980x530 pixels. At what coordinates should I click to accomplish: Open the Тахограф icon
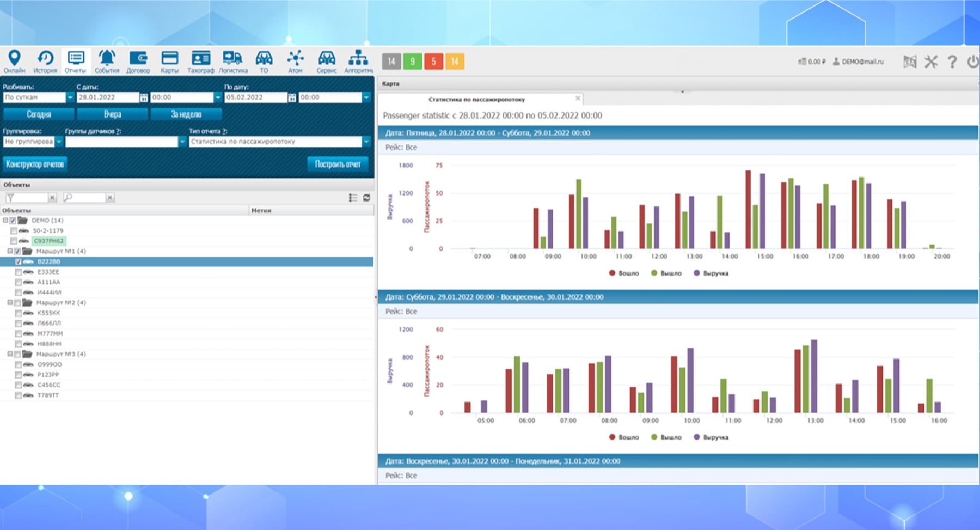[x=200, y=61]
